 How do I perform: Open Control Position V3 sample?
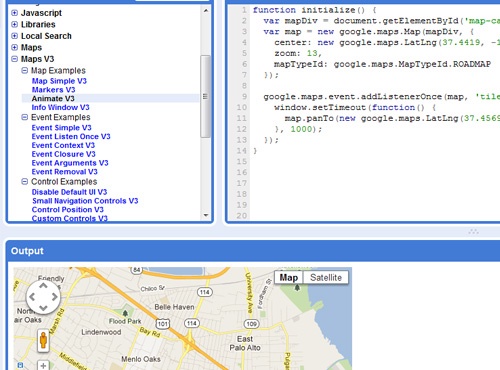tap(68, 210)
